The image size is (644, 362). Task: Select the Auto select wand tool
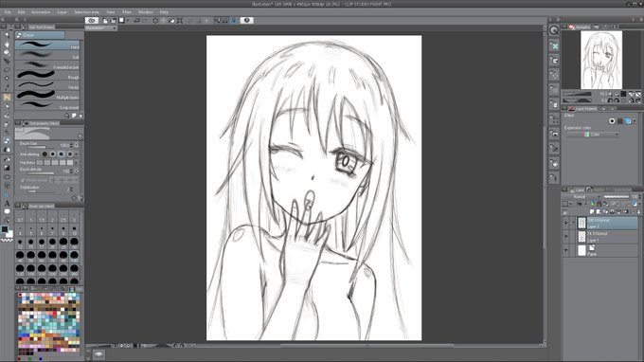7,79
